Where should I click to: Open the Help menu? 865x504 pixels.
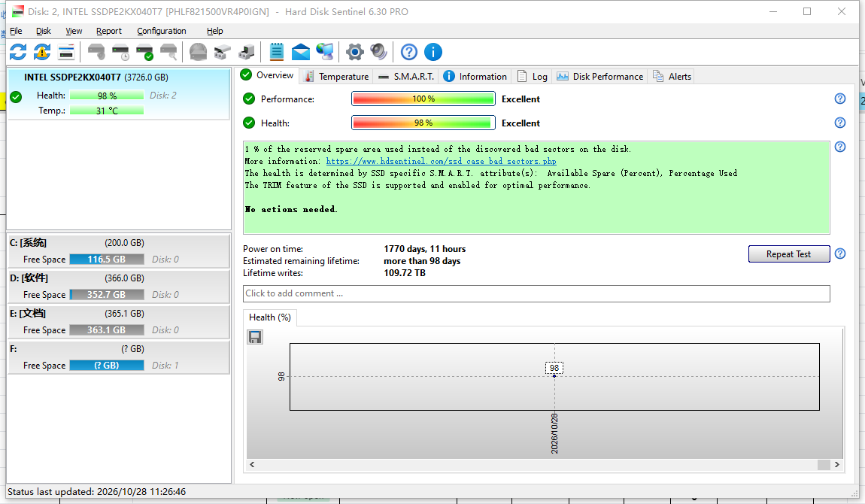(x=214, y=31)
